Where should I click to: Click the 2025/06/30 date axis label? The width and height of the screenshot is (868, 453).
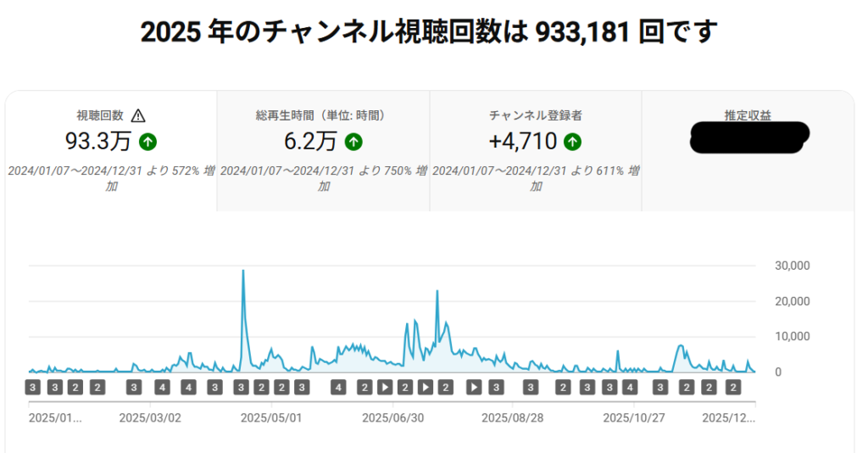click(x=392, y=418)
